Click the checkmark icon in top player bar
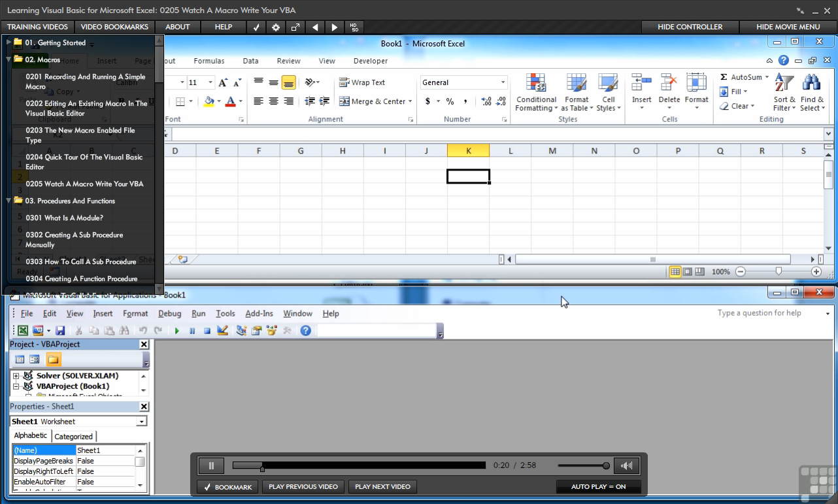Screen dimensions: 838x504 coord(256,27)
